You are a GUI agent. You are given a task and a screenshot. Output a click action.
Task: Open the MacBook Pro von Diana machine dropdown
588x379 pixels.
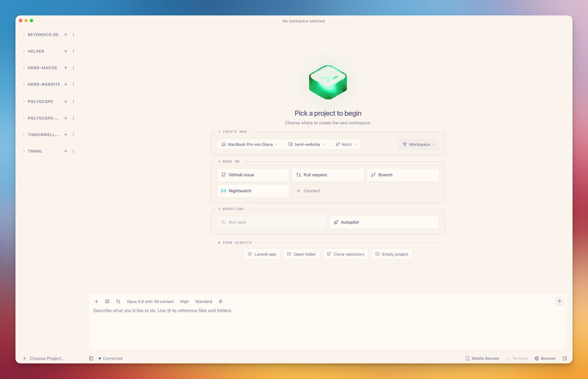pyautogui.click(x=249, y=144)
